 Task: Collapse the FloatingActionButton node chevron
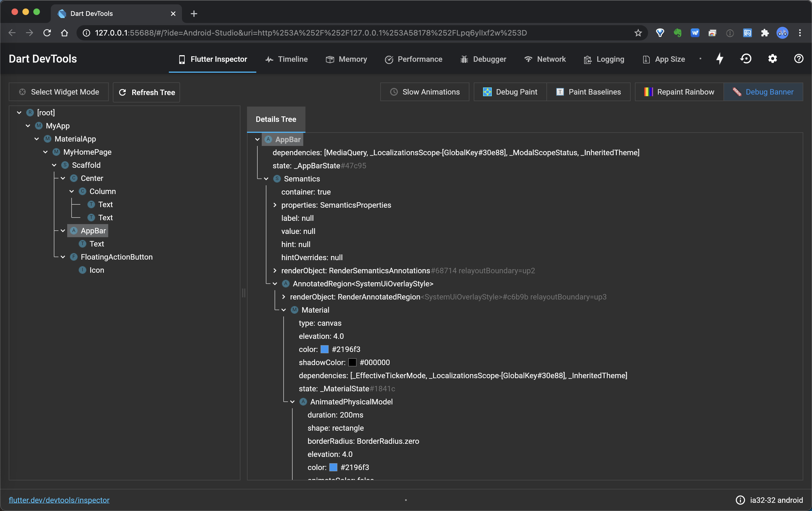click(x=63, y=257)
